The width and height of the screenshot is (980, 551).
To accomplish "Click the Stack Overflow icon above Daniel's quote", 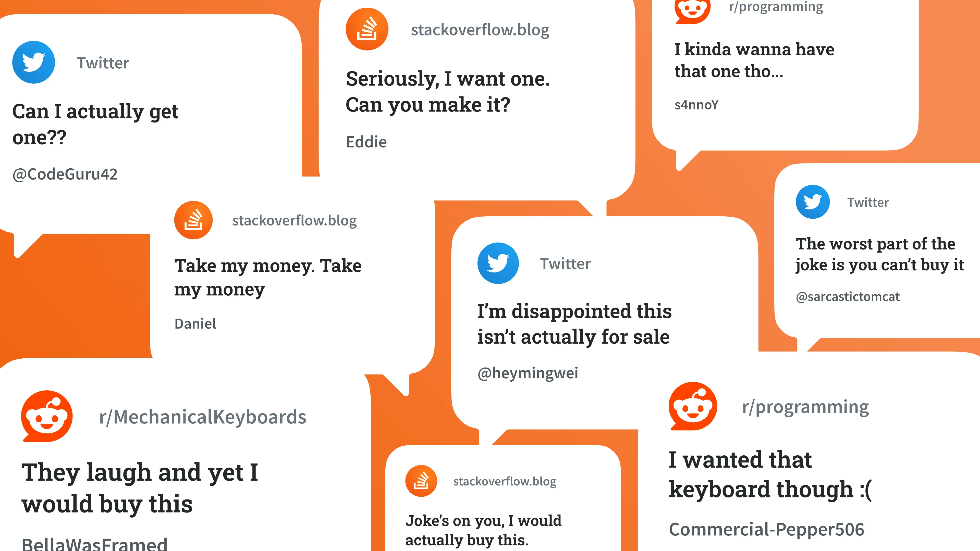I will 193,220.
